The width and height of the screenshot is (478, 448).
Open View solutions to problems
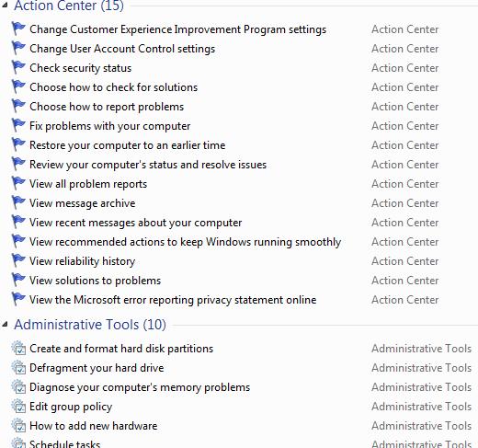[95, 281]
